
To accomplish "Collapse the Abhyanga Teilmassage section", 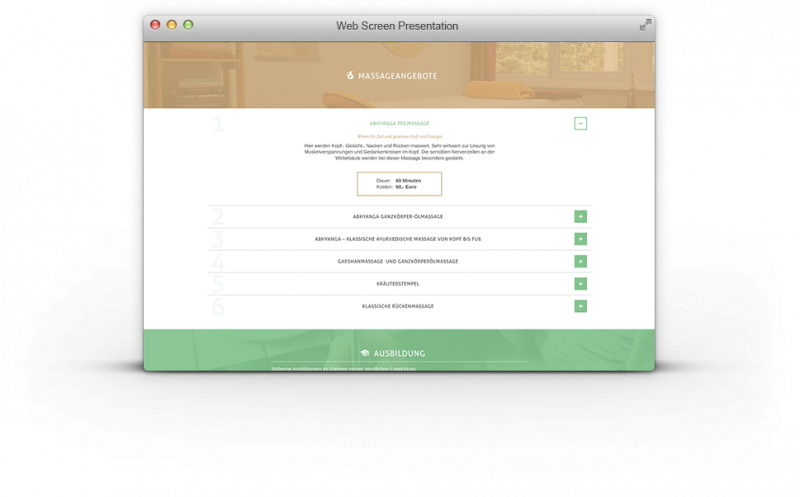I will 580,123.
